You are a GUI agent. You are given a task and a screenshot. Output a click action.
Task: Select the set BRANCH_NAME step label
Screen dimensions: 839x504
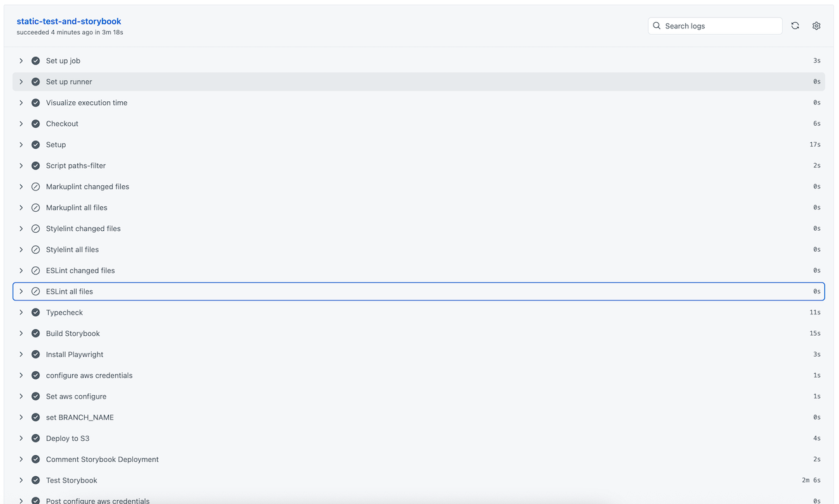click(80, 417)
